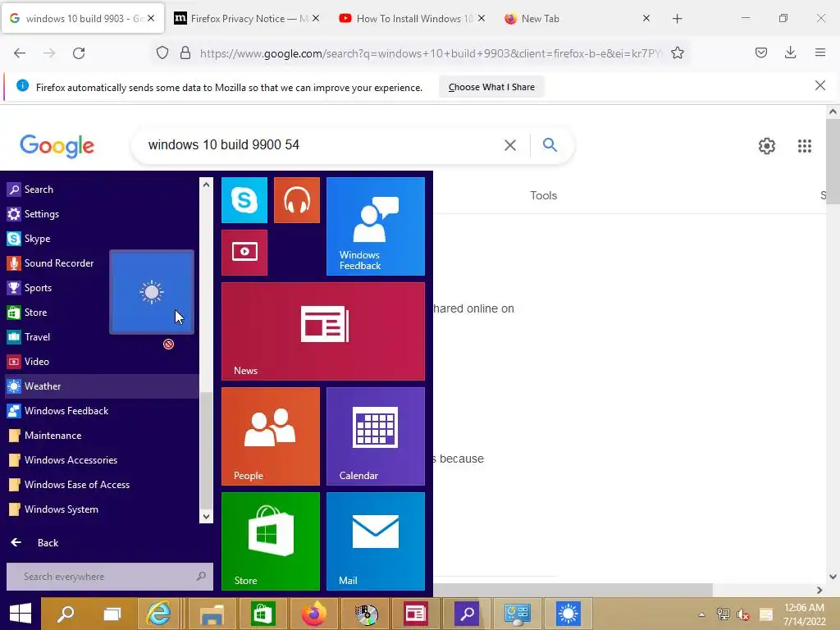Click Google search magnifier button
The height and width of the screenshot is (630, 840).
[x=550, y=144]
